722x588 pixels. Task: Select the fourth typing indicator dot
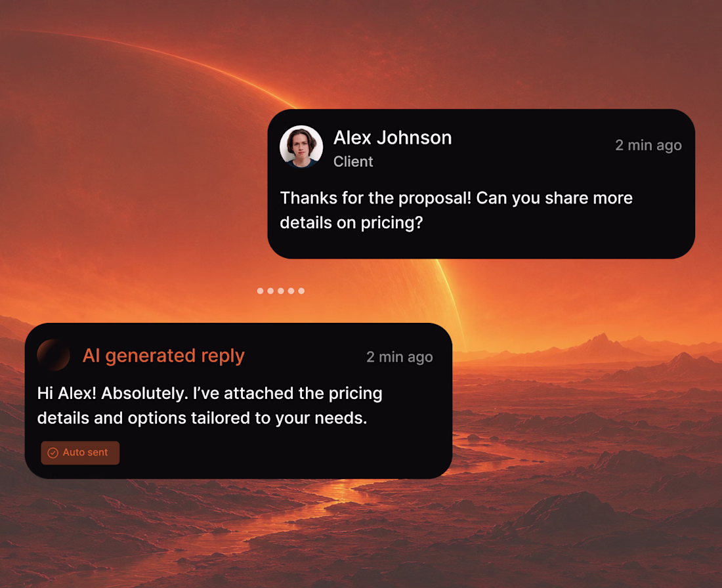pyautogui.click(x=291, y=291)
